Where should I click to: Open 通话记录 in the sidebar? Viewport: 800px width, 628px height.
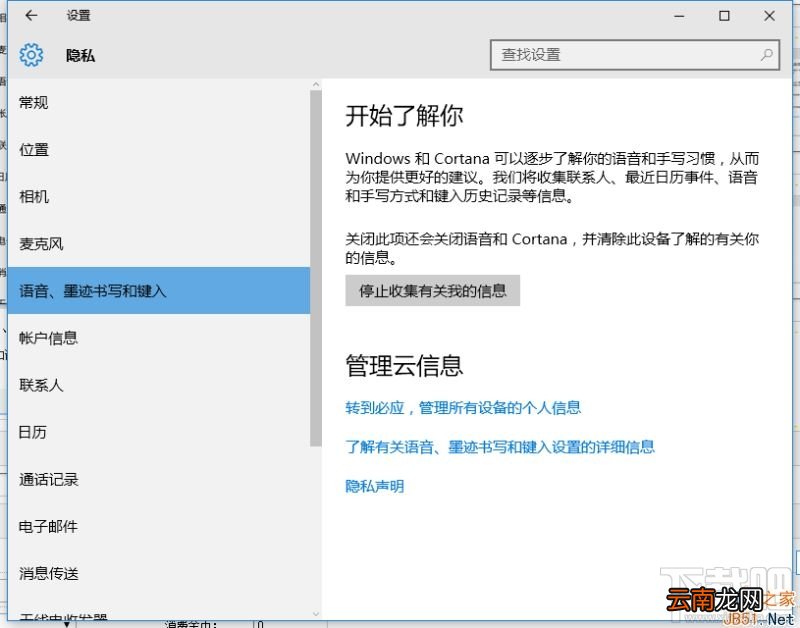click(159, 479)
